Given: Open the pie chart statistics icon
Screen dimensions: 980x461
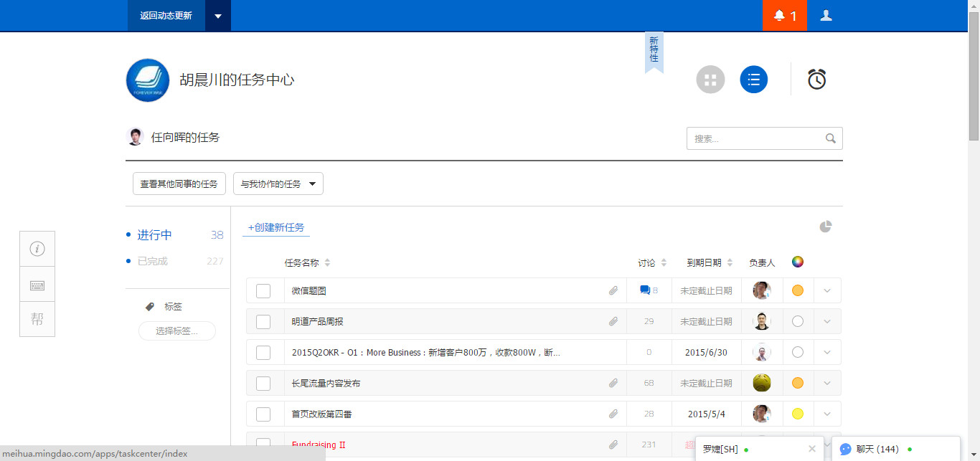Looking at the screenshot, I should pos(826,227).
